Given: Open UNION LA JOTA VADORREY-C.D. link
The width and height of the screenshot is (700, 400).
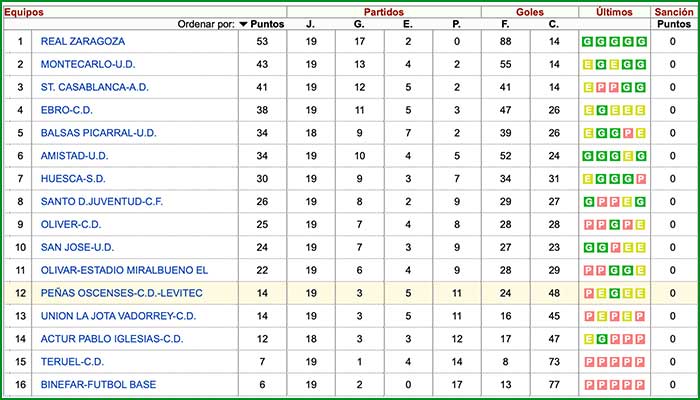Looking at the screenshot, I should (x=118, y=317).
